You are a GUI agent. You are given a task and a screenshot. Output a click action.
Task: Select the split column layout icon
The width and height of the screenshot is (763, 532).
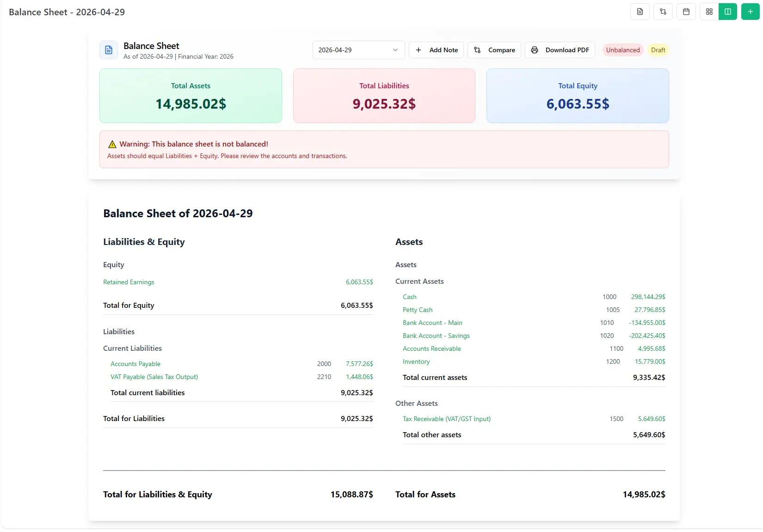click(728, 12)
